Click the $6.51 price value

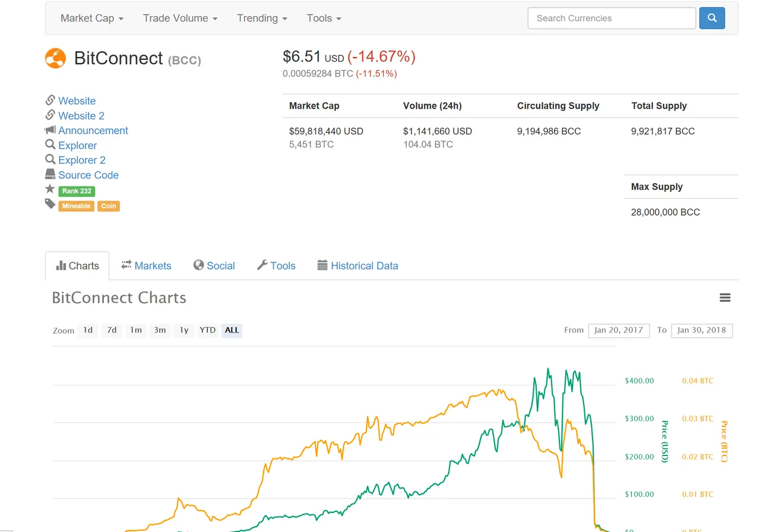302,56
